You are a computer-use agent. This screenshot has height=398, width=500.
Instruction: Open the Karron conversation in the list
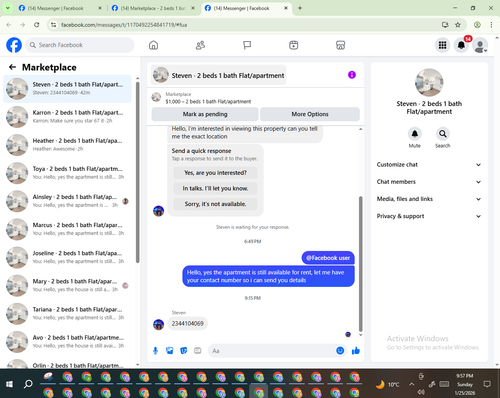tap(67, 117)
